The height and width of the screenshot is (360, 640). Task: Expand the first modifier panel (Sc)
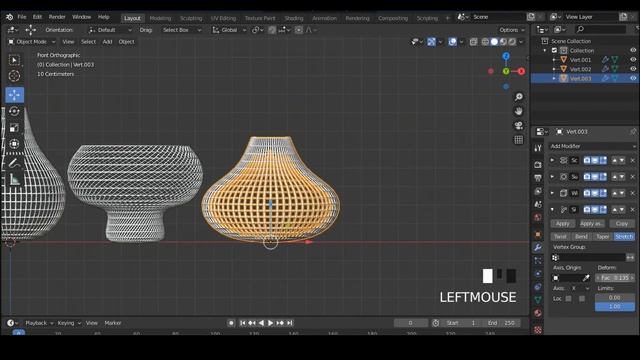(552, 160)
